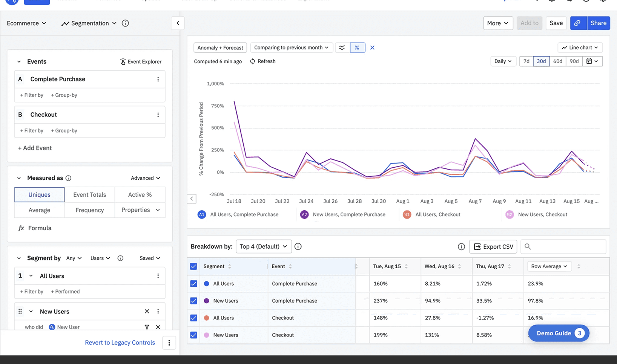This screenshot has width=617, height=364.
Task: Click in the breakdown table search field
Action: 563,246
